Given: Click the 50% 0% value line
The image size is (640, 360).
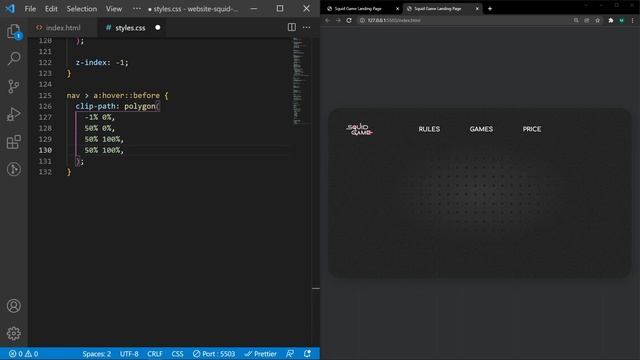Looking at the screenshot, I should click(100, 128).
